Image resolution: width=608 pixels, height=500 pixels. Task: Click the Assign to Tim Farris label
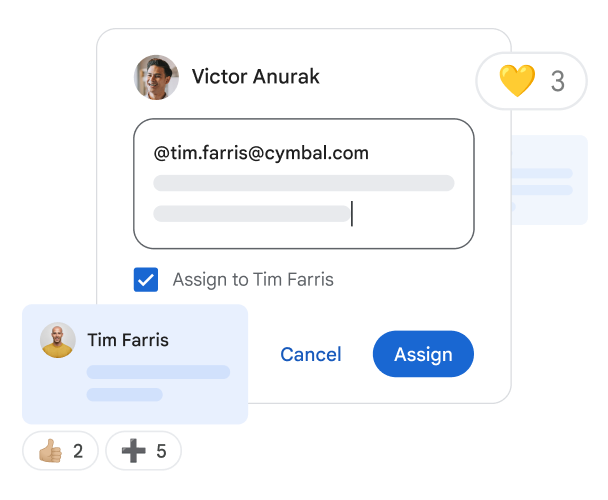(x=253, y=280)
